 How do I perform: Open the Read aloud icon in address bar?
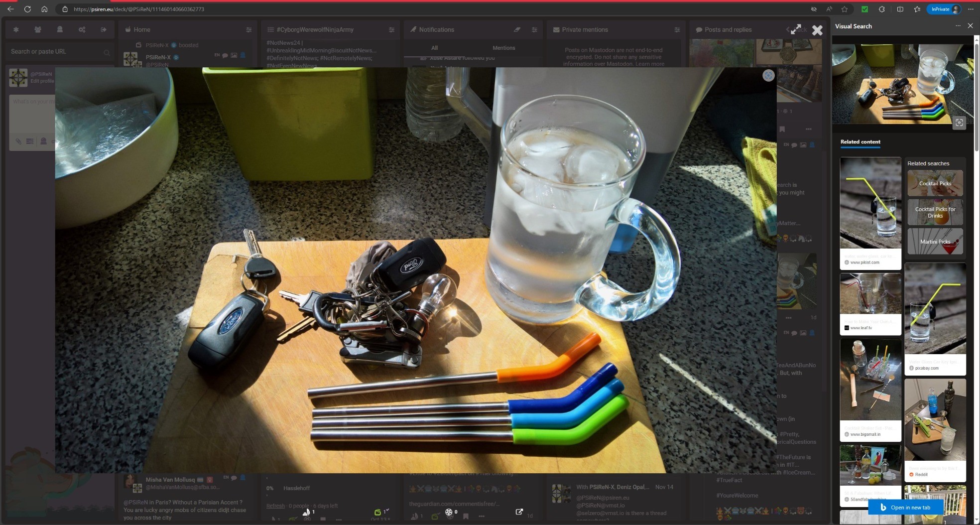pyautogui.click(x=829, y=9)
